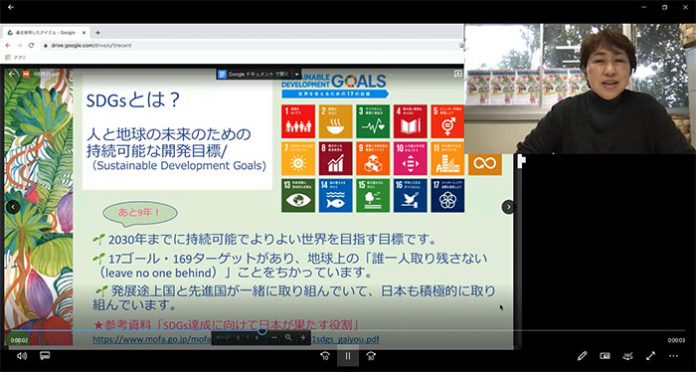The height and width of the screenshot is (372, 696).
Task: Go to the next slide arrow
Action: [x=508, y=207]
